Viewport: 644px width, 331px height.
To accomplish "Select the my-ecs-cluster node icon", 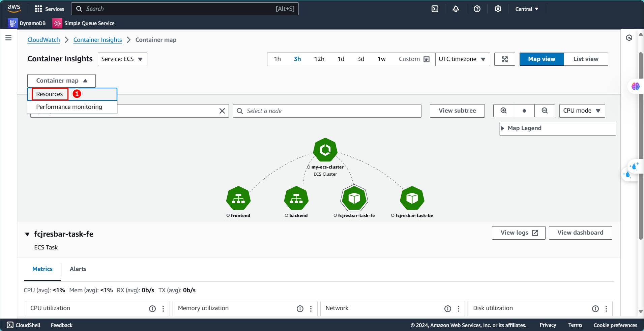I will click(x=325, y=150).
